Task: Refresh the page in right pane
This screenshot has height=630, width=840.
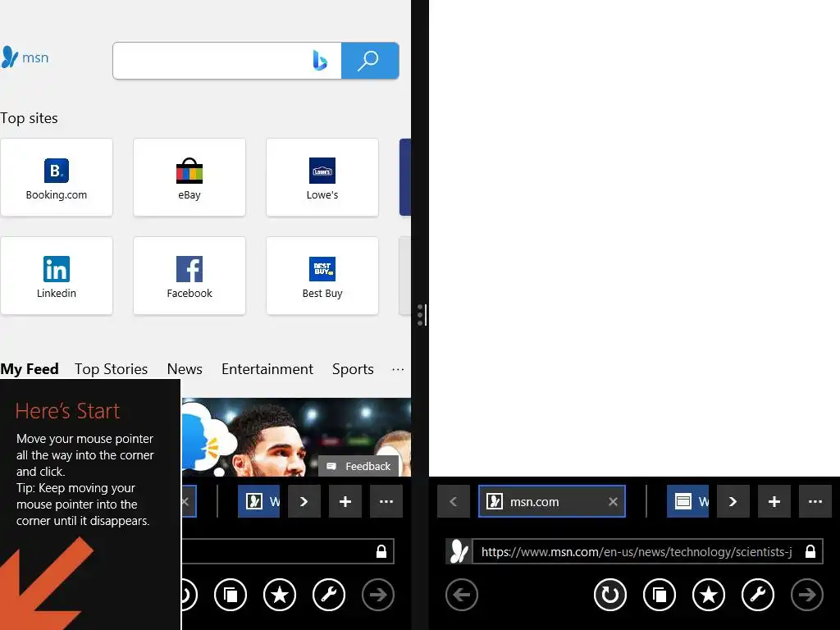Action: click(x=610, y=595)
